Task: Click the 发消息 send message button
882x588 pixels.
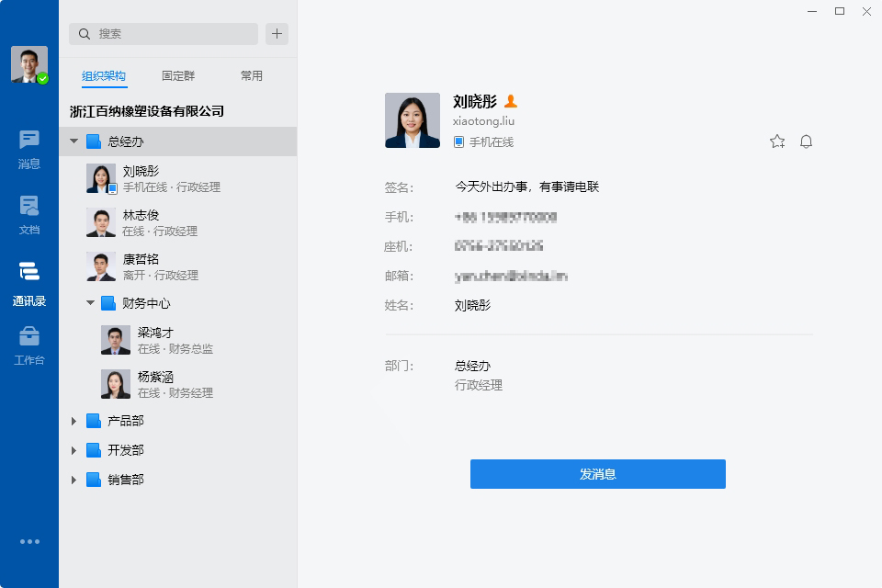Action: point(597,474)
